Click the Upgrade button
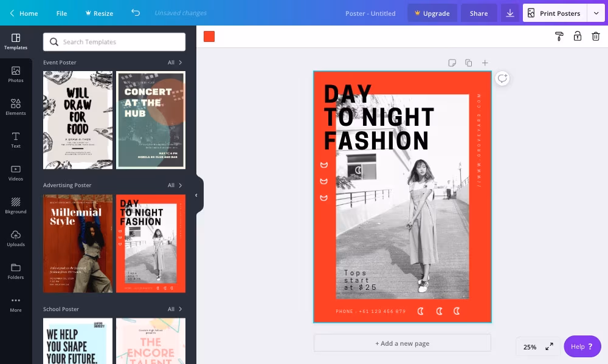 432,13
